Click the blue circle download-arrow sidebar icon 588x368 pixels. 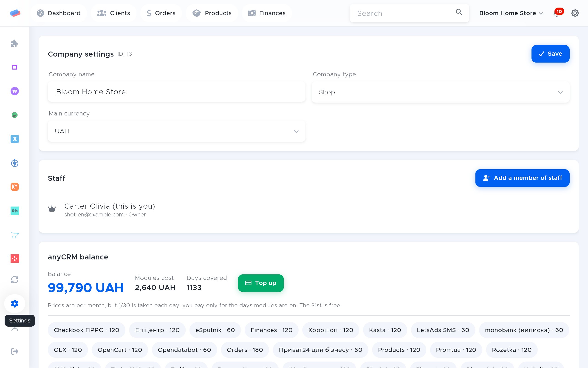14,163
